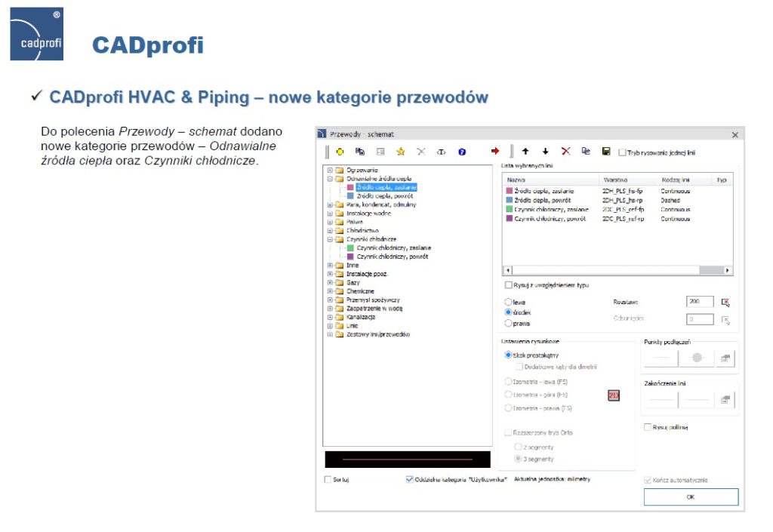Image resolution: width=773 pixels, height=532 pixels.
Task: Enable the Sortuj checkbox
Action: coord(328,479)
